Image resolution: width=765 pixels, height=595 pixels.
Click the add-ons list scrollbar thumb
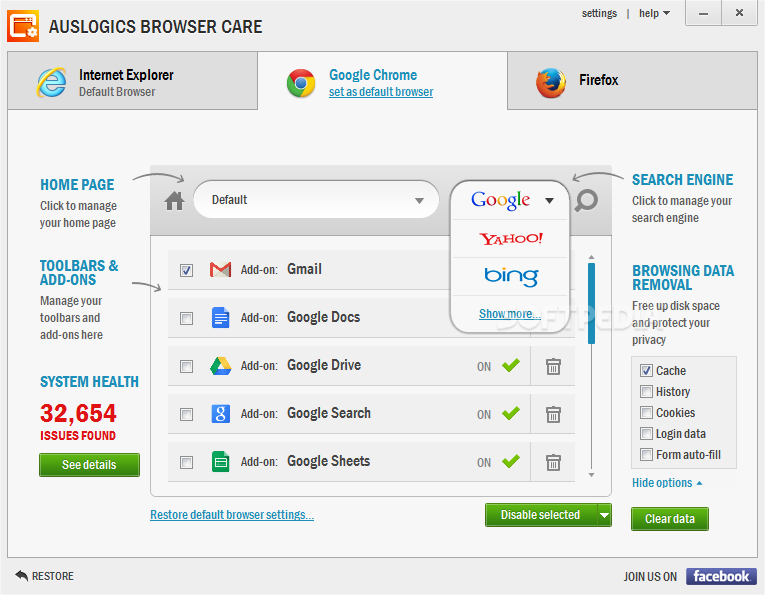pos(591,303)
